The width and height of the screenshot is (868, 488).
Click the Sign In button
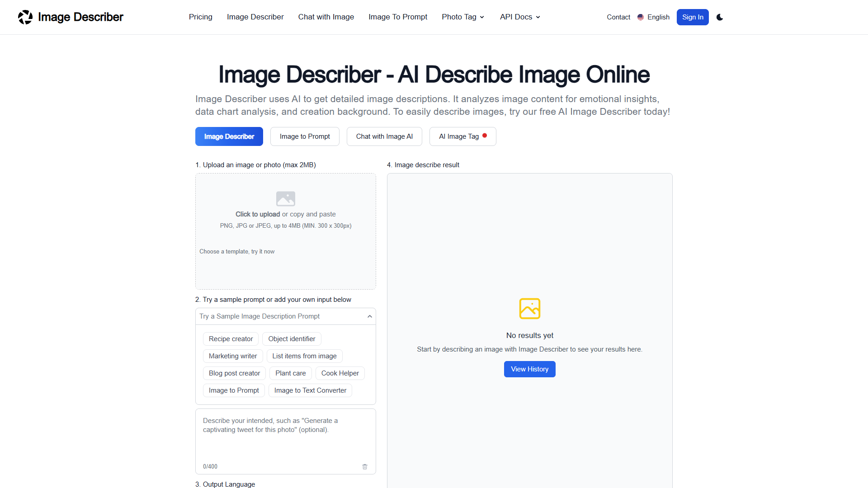pyautogui.click(x=693, y=17)
